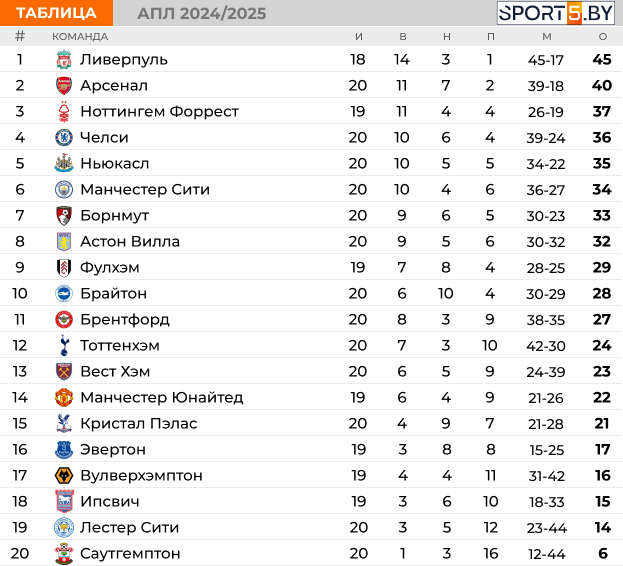Click the Arsenal club crest
The image size is (623, 566).
(x=64, y=85)
